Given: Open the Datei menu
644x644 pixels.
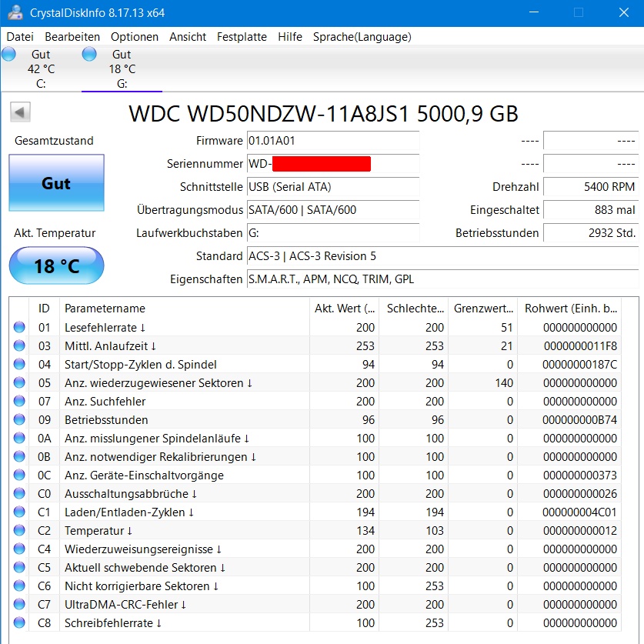Looking at the screenshot, I should [x=20, y=37].
